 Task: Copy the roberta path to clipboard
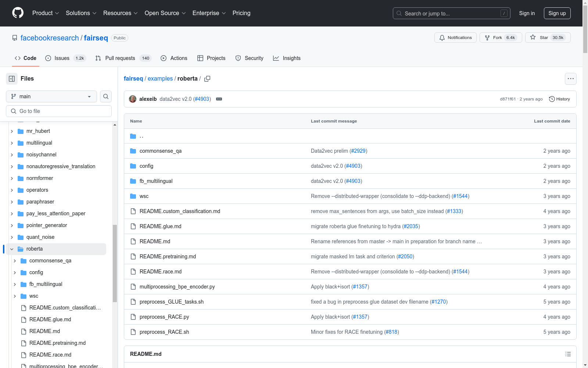(207, 79)
